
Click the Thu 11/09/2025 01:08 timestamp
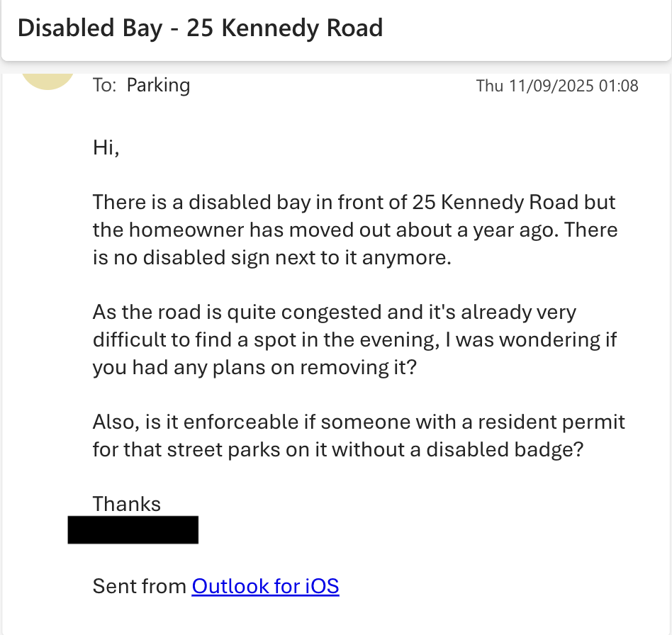[557, 86]
